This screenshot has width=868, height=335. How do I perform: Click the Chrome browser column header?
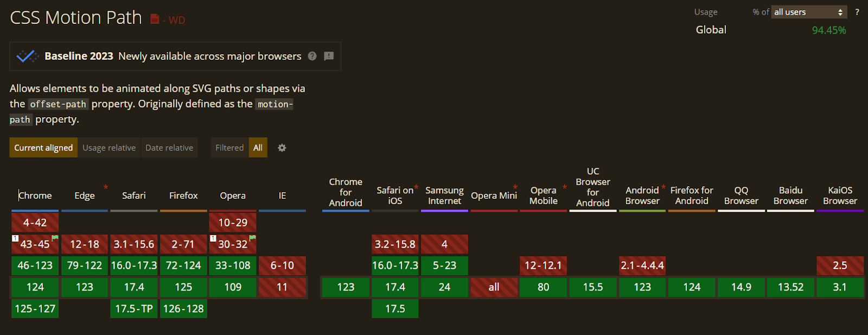tap(35, 195)
